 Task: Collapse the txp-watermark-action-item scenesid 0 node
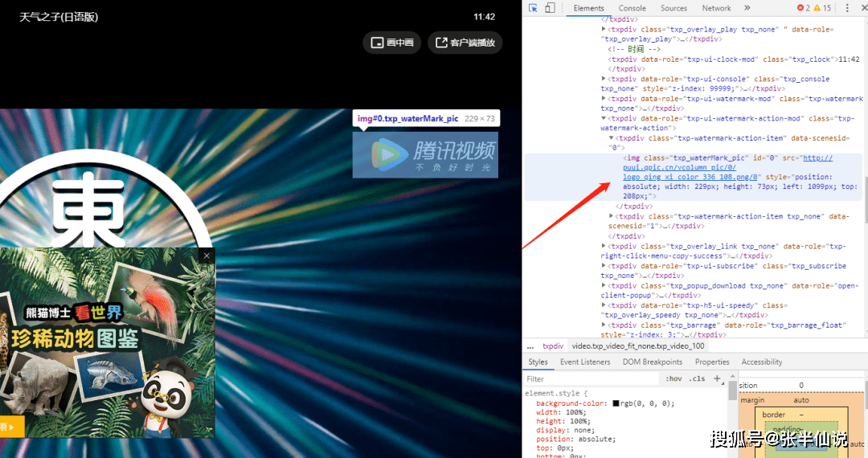pos(612,138)
